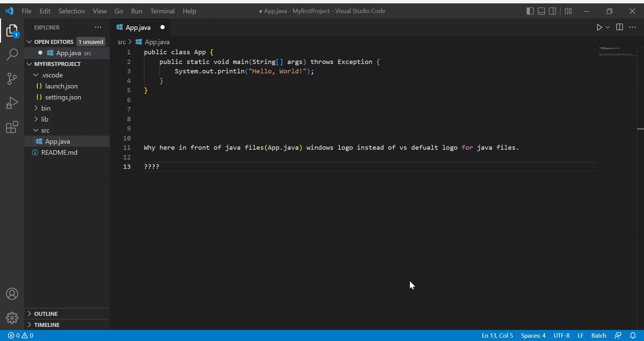This screenshot has width=644, height=341.
Task: Run the Java file with play button
Action: point(599,27)
